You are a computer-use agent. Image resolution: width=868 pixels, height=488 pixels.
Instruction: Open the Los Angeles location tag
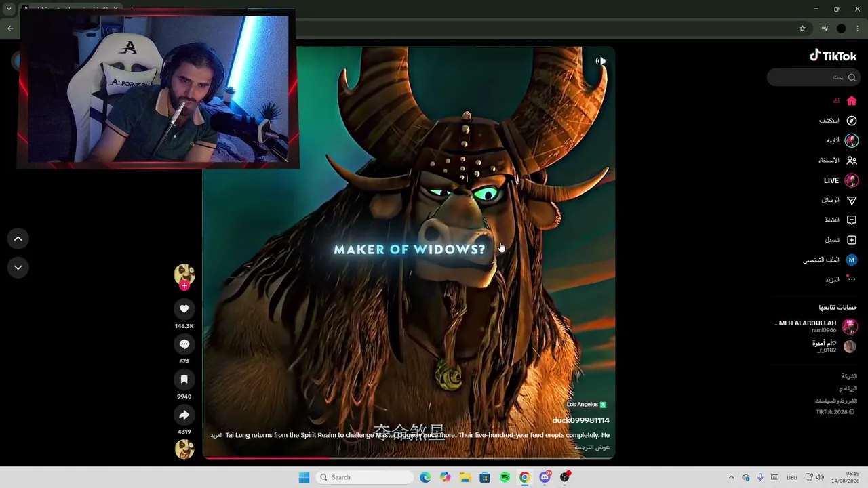pyautogui.click(x=587, y=405)
